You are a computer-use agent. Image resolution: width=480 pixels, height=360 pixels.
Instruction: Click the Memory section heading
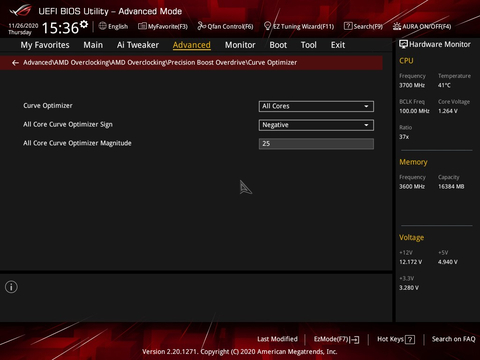point(413,162)
